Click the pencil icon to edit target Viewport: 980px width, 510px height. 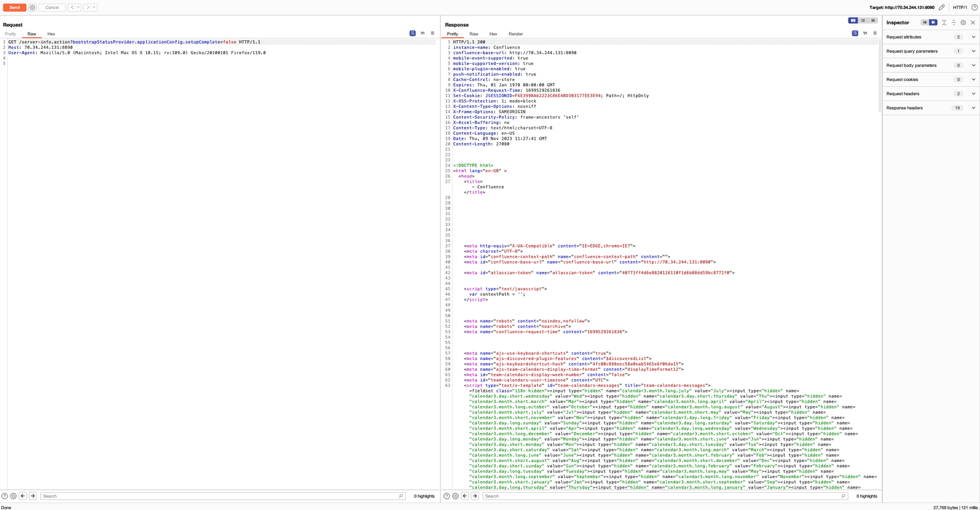tap(942, 8)
